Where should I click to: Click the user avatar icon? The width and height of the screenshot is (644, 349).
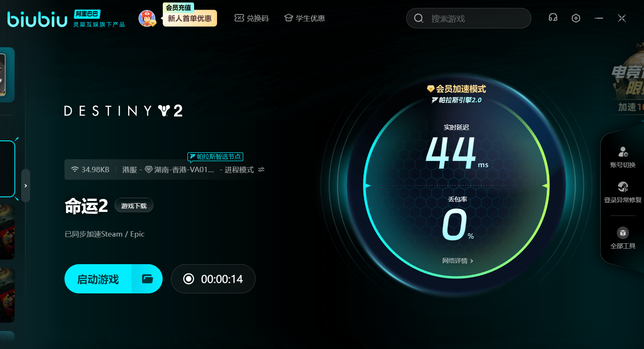click(x=147, y=18)
